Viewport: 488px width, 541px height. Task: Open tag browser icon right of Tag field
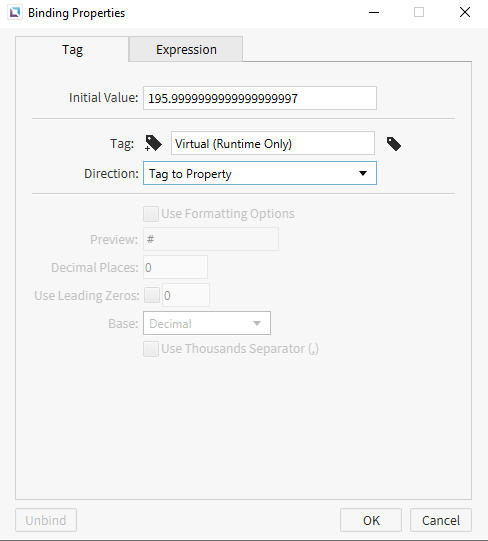pos(394,144)
